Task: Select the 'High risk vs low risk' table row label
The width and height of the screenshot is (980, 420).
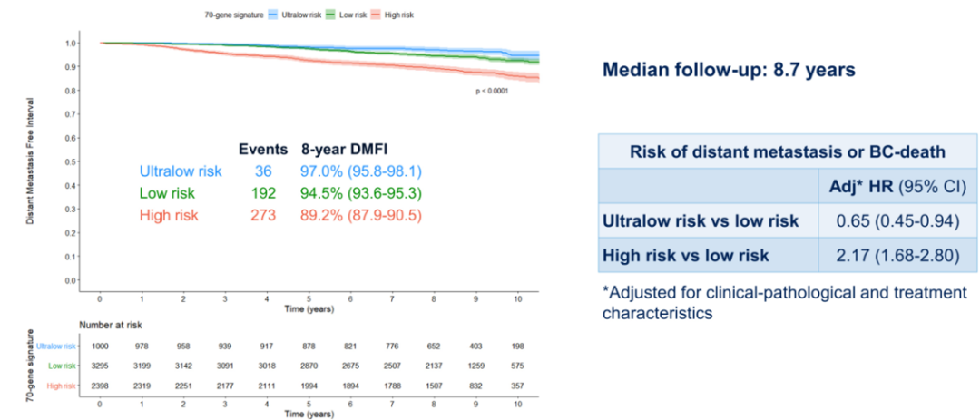Action: [686, 255]
